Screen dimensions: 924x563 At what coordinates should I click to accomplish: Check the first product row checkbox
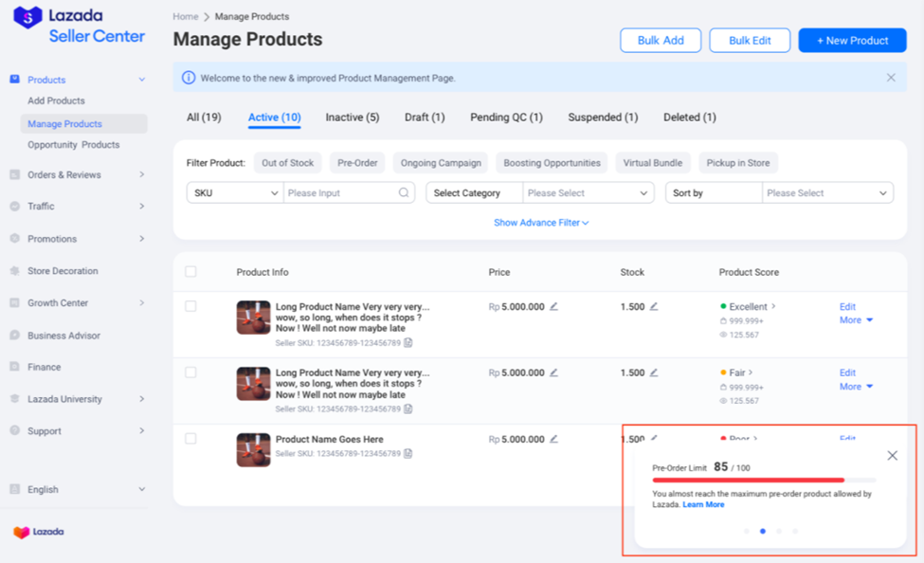pos(190,306)
